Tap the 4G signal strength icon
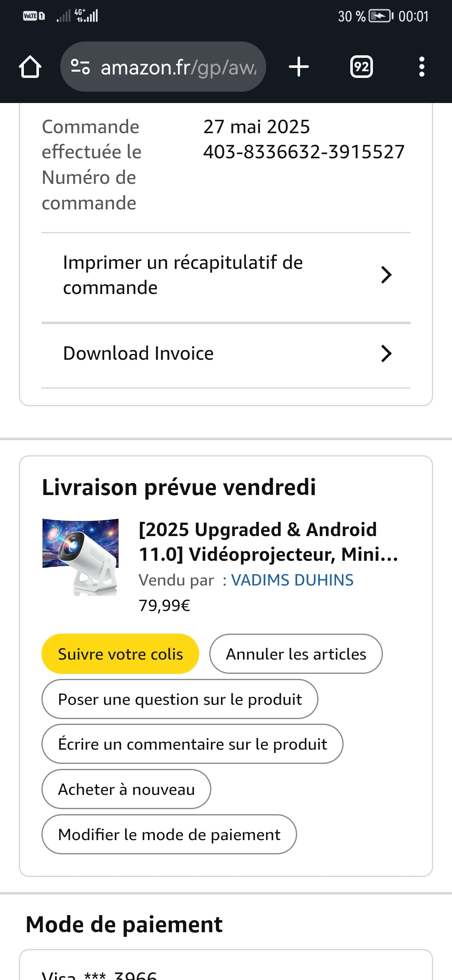Image resolution: width=452 pixels, height=980 pixels. tap(87, 16)
